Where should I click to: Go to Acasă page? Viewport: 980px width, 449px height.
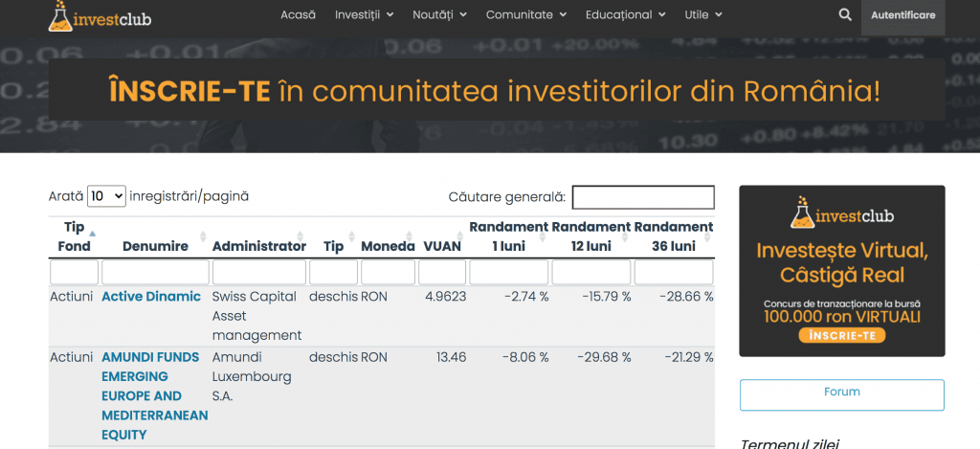(x=299, y=15)
